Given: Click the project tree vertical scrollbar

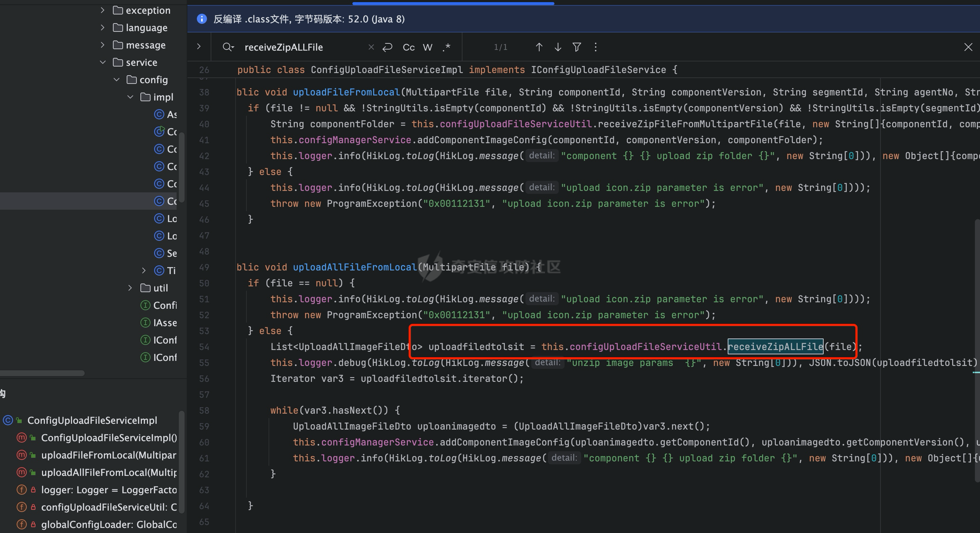Looking at the screenshot, I should point(182,167).
